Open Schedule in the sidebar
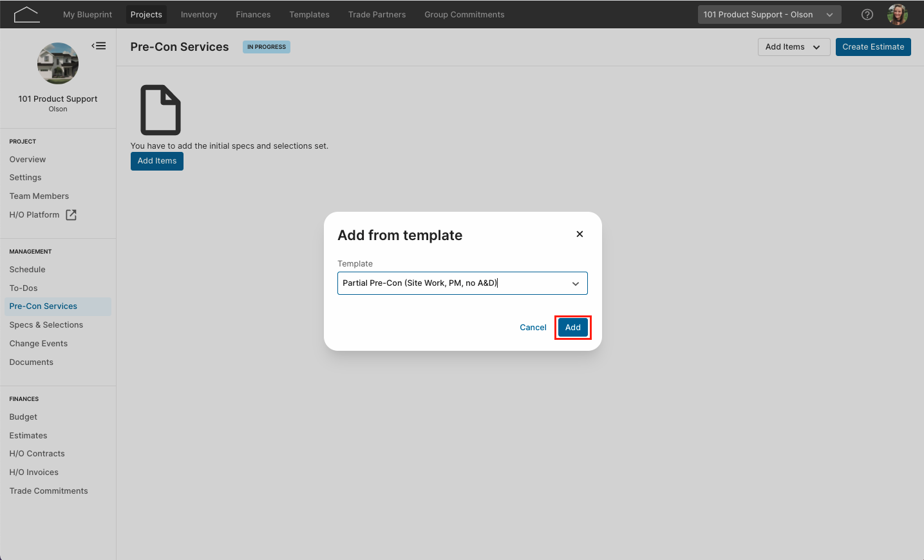The image size is (924, 560). (x=27, y=270)
